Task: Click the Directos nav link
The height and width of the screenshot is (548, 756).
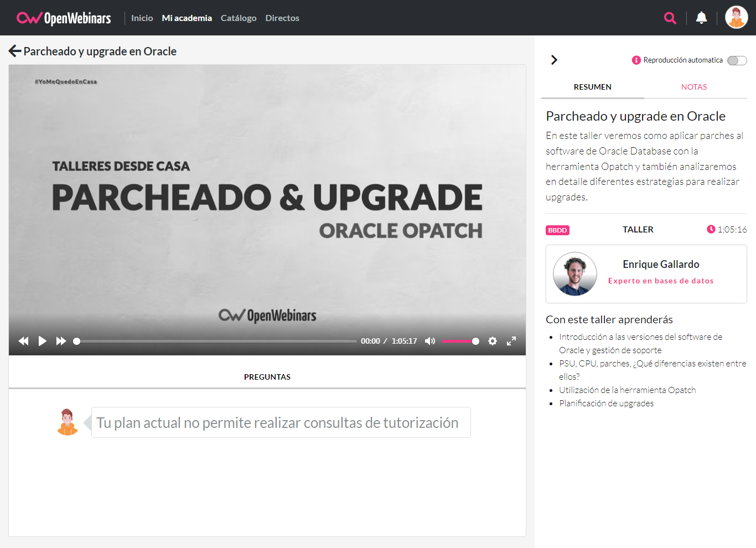Action: tap(282, 18)
